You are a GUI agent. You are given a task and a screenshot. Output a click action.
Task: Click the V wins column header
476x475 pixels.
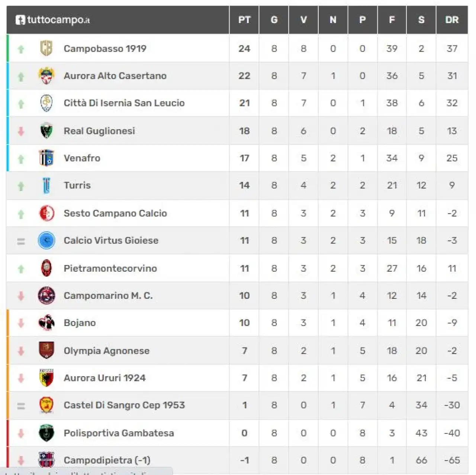coord(303,20)
